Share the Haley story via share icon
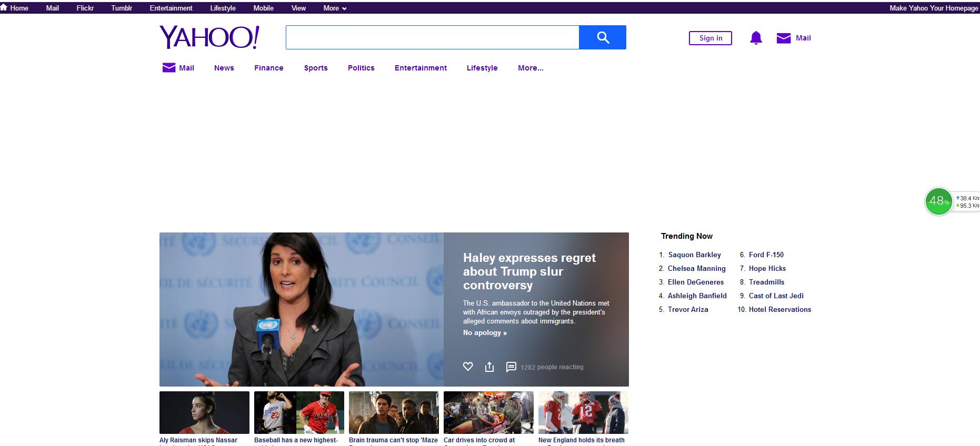The height and width of the screenshot is (446, 980). tap(489, 367)
